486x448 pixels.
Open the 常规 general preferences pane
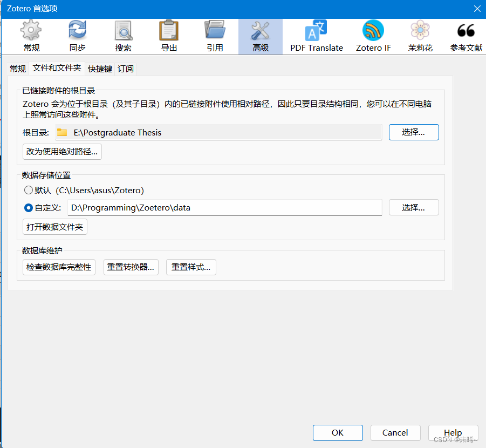(31, 37)
